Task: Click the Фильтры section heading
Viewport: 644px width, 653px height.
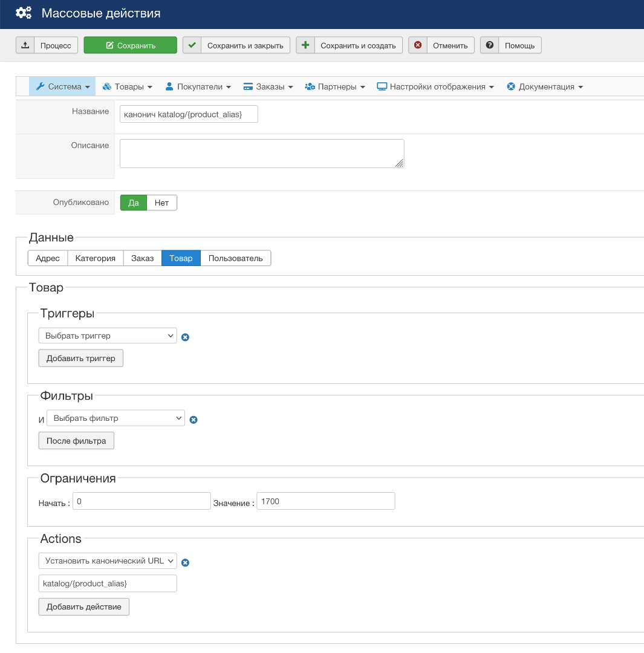Action: [x=67, y=395]
